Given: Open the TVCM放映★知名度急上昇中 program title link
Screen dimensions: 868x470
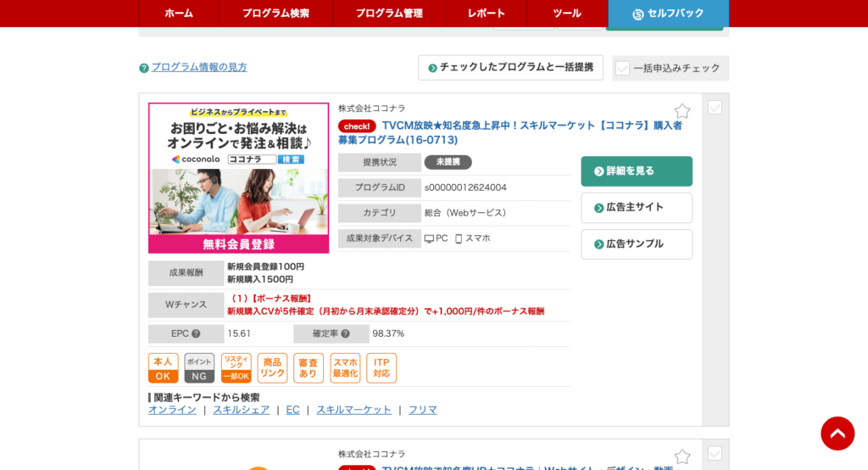Looking at the screenshot, I should [x=509, y=132].
